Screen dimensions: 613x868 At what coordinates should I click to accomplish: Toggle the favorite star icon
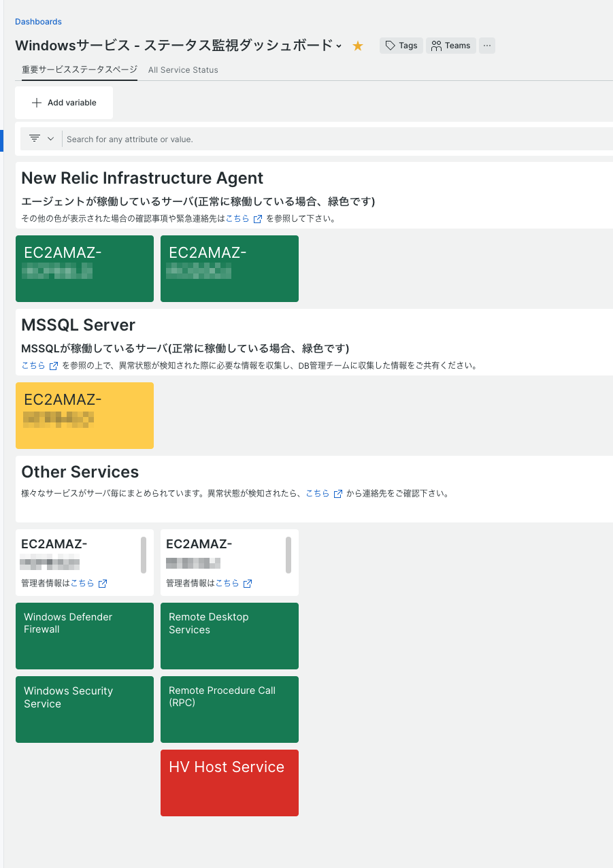358,46
